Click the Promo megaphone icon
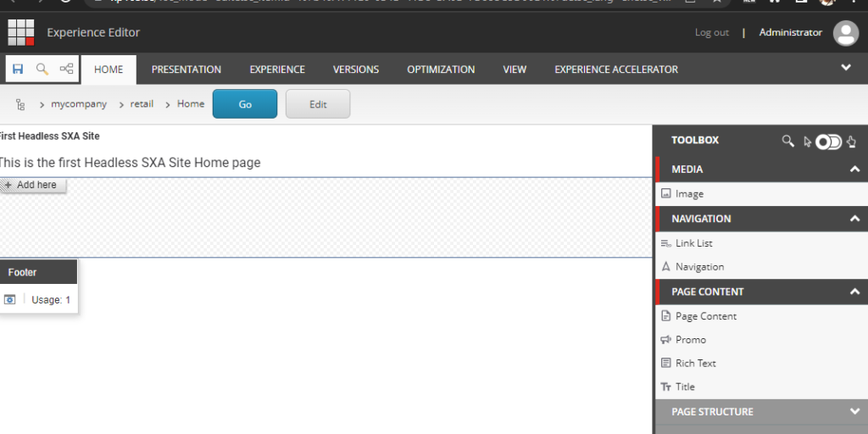Image resolution: width=868 pixels, height=434 pixels. click(x=666, y=339)
